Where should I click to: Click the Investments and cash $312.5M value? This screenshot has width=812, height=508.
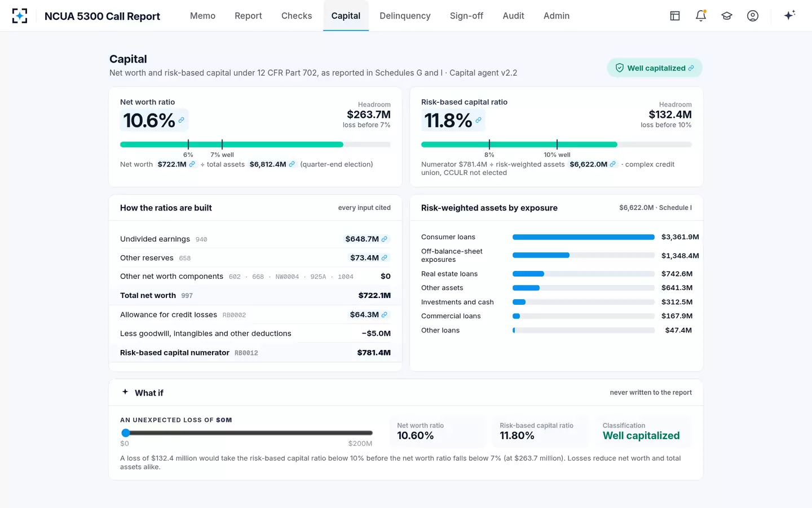pyautogui.click(x=677, y=302)
